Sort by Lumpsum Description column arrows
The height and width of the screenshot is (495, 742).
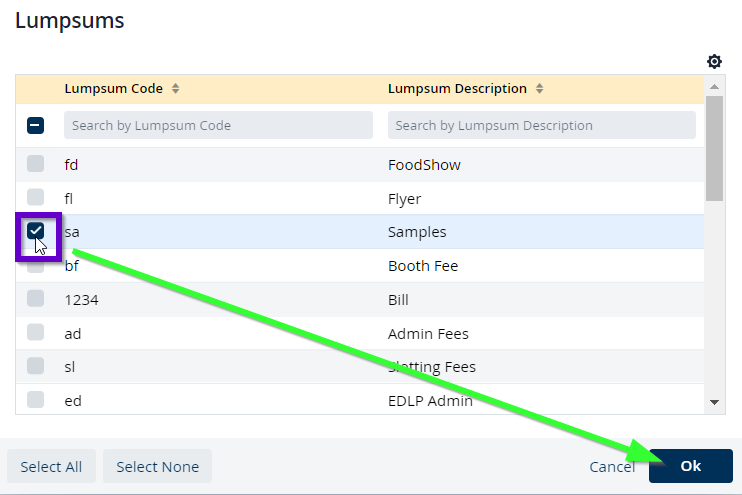(540, 89)
